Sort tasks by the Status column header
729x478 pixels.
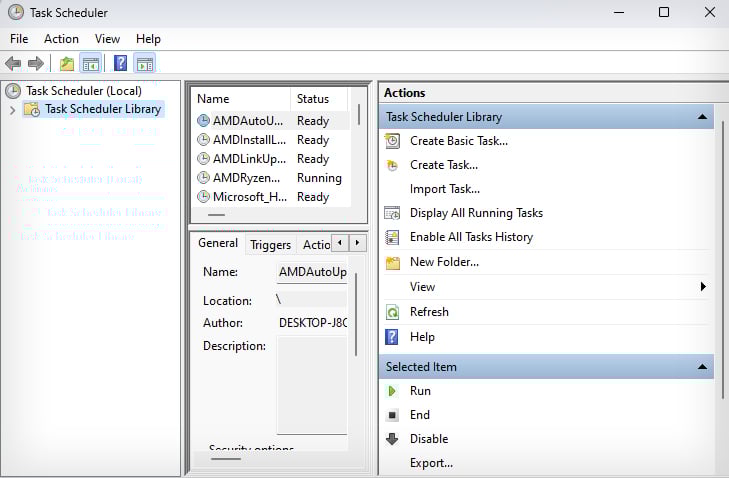point(319,99)
